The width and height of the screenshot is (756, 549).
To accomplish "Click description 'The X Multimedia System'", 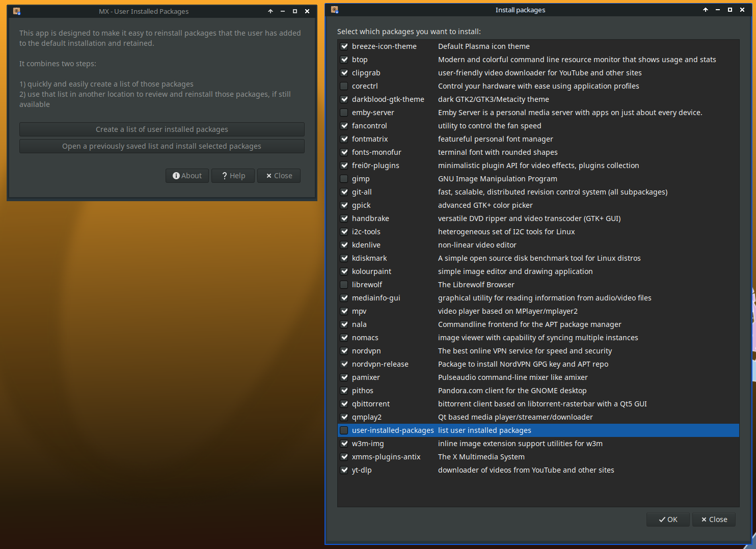I will tap(481, 457).
